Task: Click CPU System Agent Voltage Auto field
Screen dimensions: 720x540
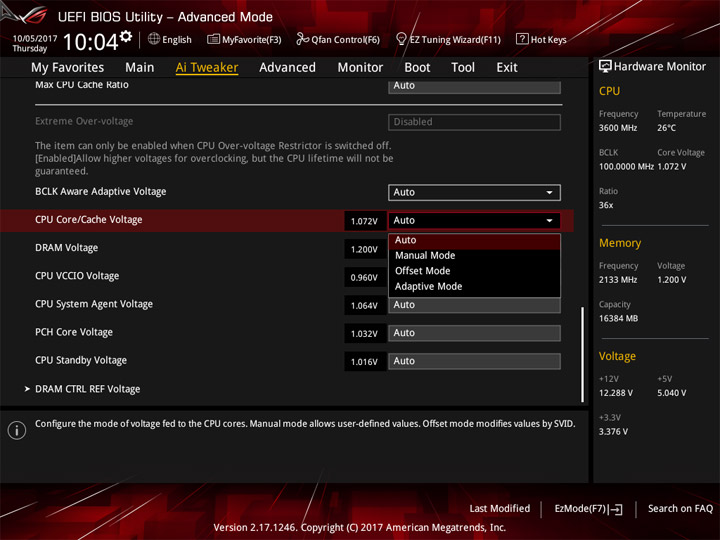Action: pyautogui.click(x=474, y=305)
